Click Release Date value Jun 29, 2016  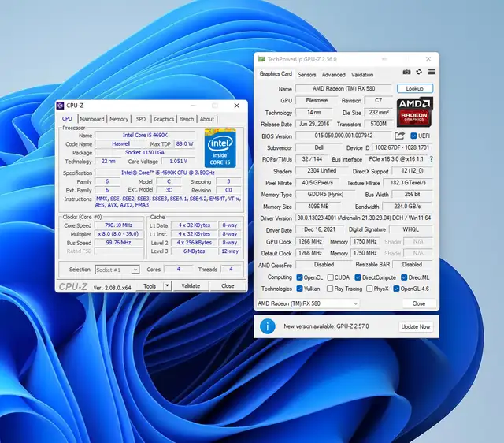[x=314, y=124]
